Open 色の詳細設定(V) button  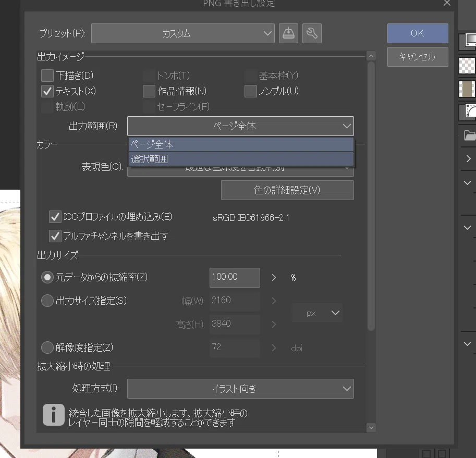[x=287, y=190]
